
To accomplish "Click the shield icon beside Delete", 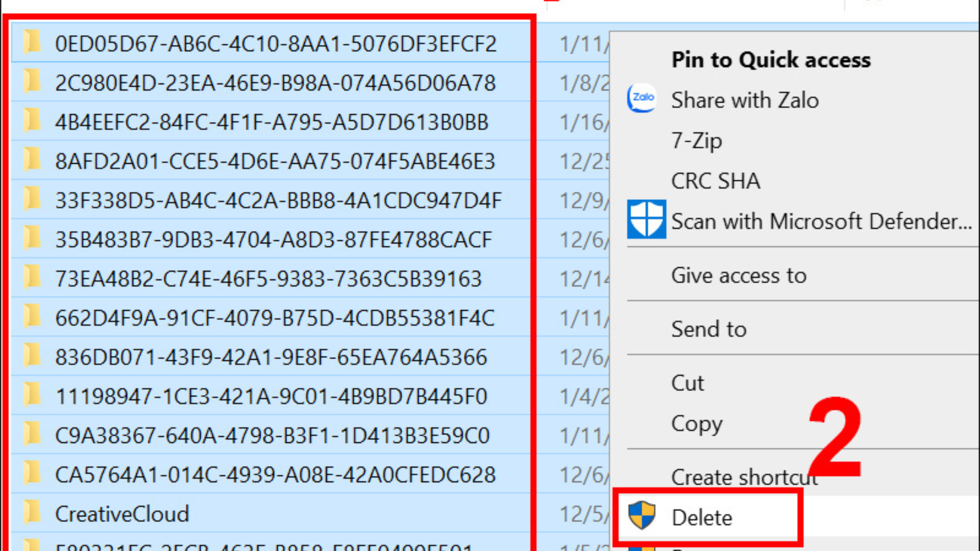I will pos(642,515).
